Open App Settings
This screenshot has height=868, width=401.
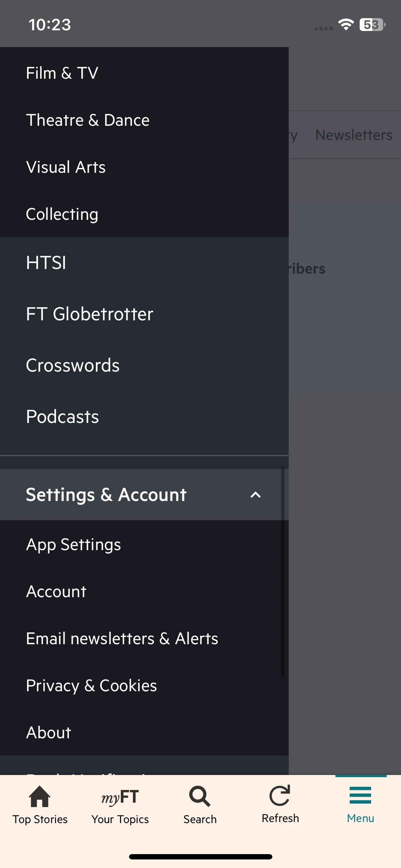144,544
